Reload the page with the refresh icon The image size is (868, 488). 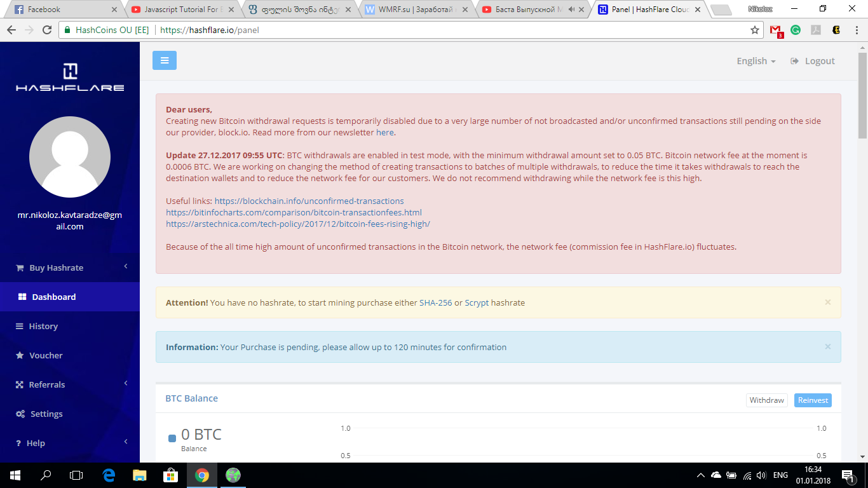[47, 30]
